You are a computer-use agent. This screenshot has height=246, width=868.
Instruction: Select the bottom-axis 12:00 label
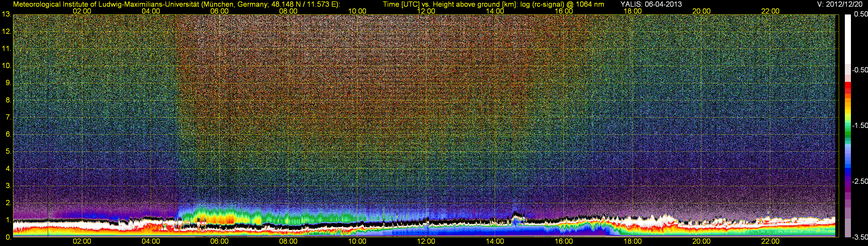[426, 241]
